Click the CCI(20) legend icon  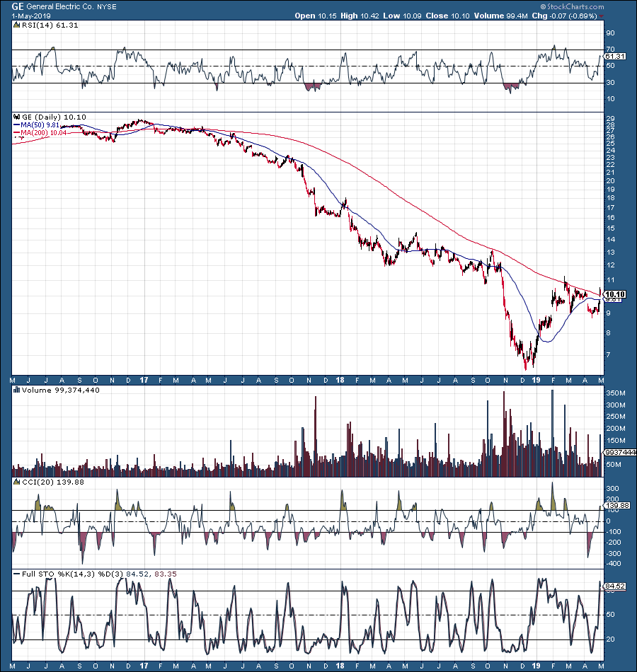pos(17,482)
